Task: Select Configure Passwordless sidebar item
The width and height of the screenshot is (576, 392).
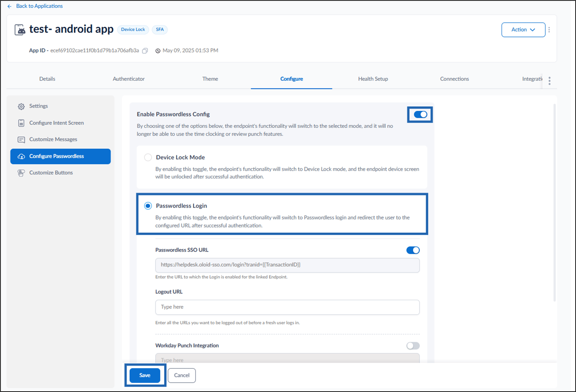Action: pos(60,157)
